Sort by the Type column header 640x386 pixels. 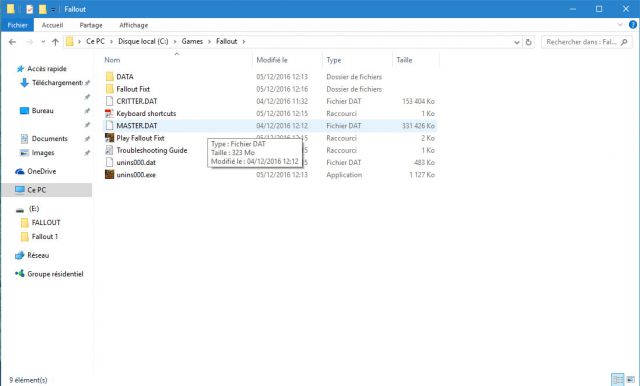click(333, 60)
